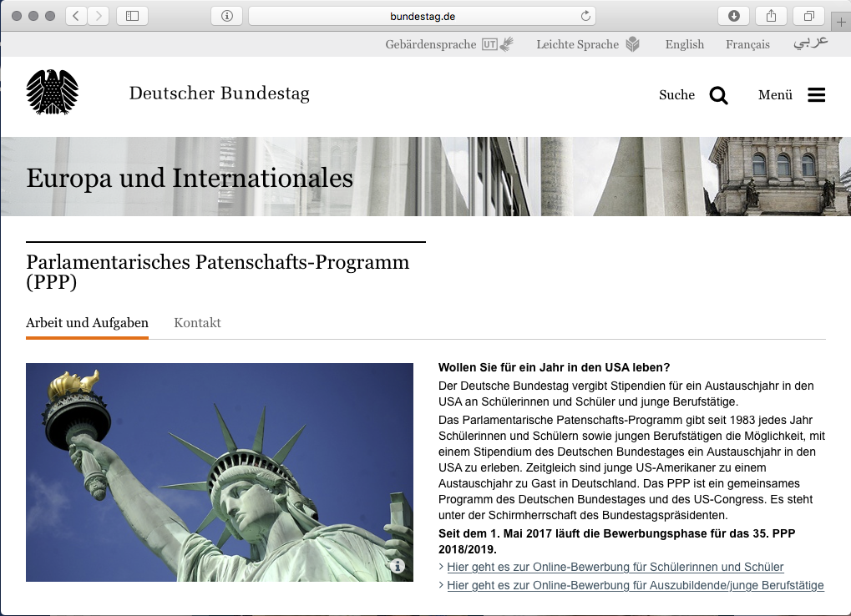
Task: Show all tabs overview icon
Action: click(x=808, y=16)
